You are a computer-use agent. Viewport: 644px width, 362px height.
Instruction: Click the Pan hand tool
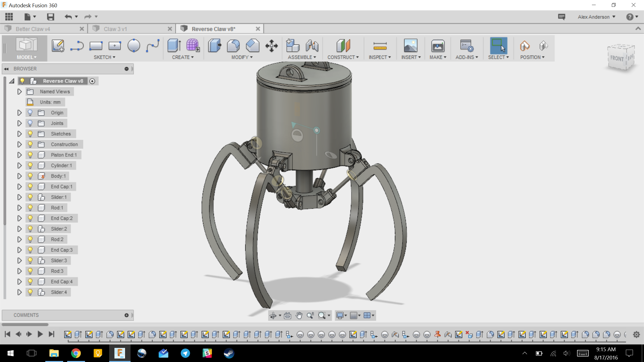click(299, 315)
